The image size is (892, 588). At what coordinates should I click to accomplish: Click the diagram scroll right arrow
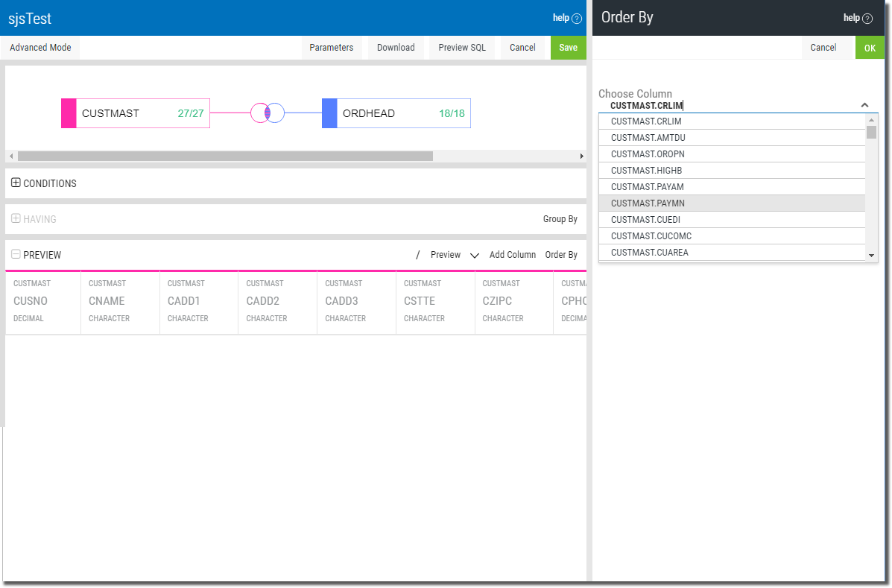581,156
